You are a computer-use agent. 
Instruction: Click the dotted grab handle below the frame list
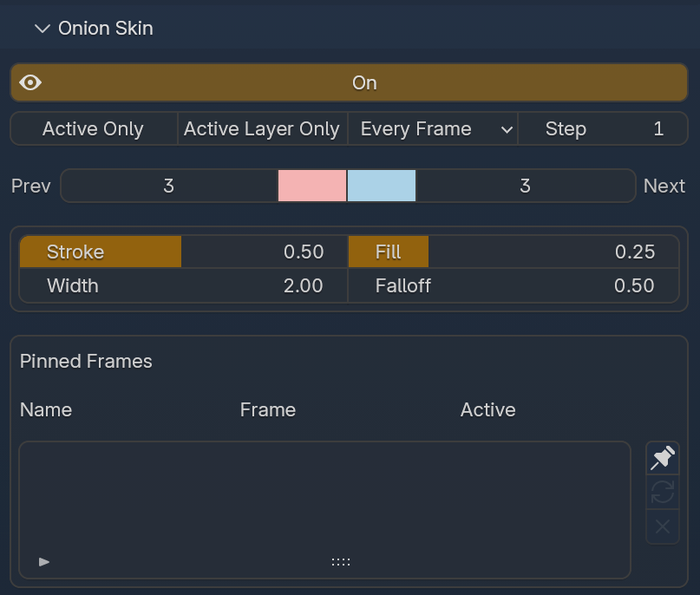point(340,561)
